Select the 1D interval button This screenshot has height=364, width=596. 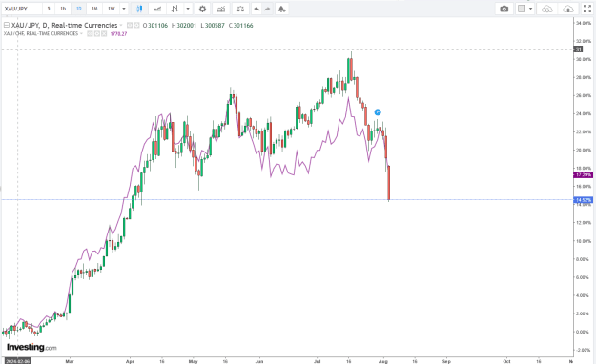pos(79,9)
